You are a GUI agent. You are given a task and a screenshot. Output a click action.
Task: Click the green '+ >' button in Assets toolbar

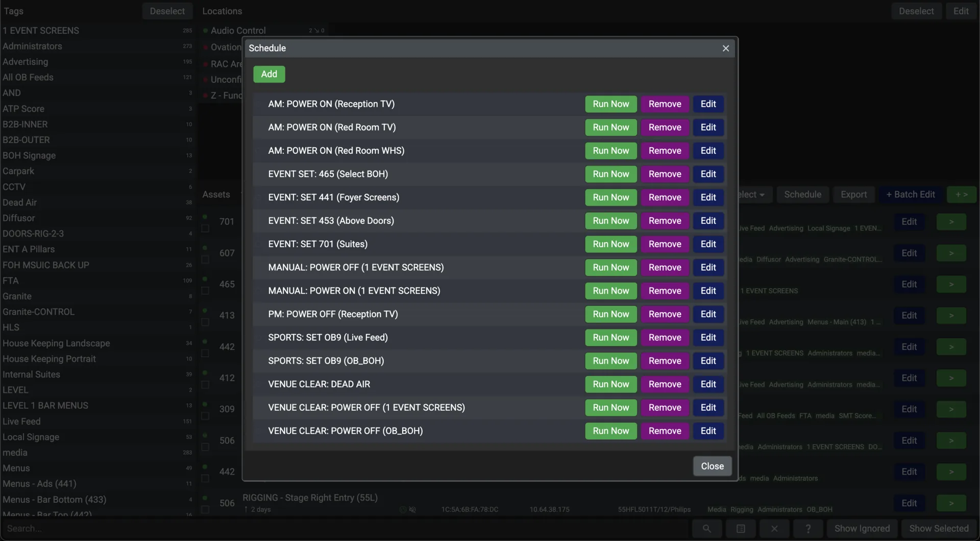(x=961, y=195)
